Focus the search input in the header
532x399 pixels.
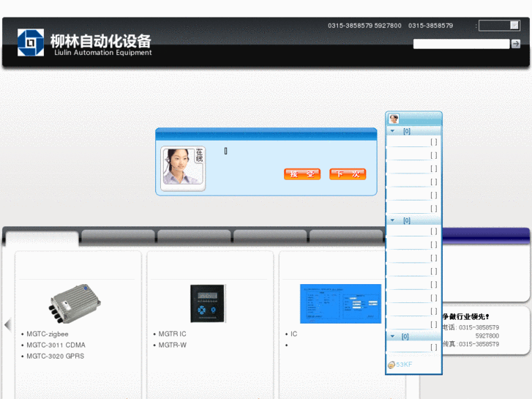point(461,44)
